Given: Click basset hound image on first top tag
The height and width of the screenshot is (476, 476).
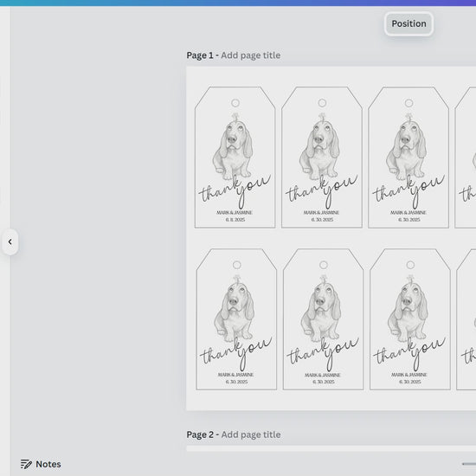Looking at the screenshot, I should point(233,146).
